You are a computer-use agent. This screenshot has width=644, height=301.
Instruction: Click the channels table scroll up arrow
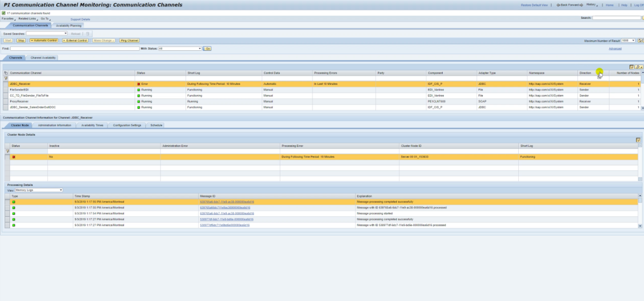(642, 73)
